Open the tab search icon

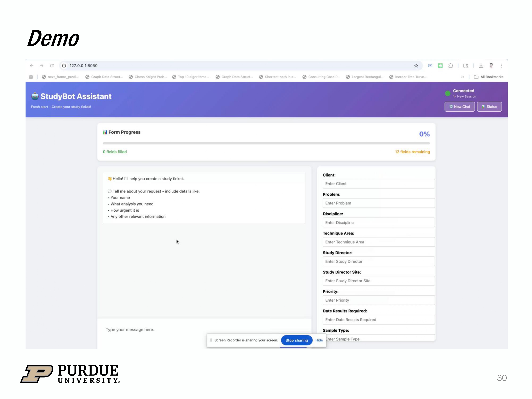pos(466,66)
